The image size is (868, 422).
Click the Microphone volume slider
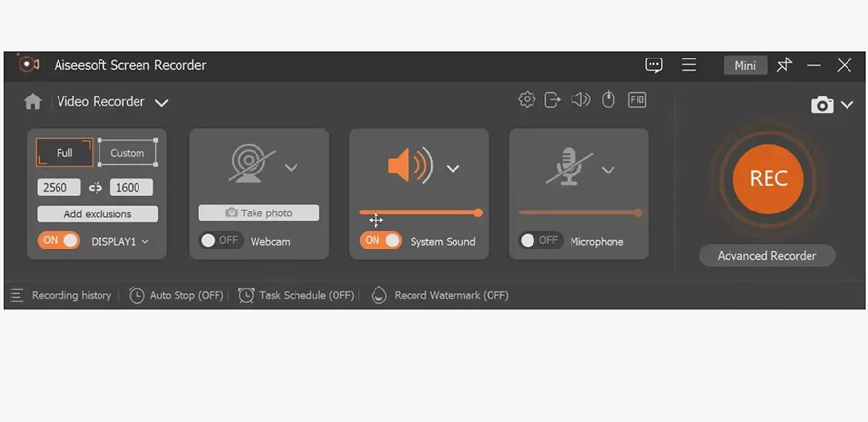click(580, 212)
